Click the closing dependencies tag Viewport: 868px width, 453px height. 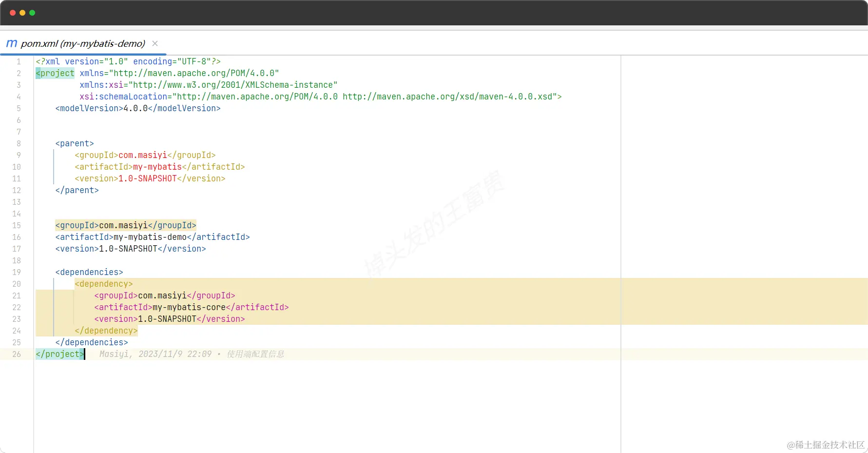[92, 342]
